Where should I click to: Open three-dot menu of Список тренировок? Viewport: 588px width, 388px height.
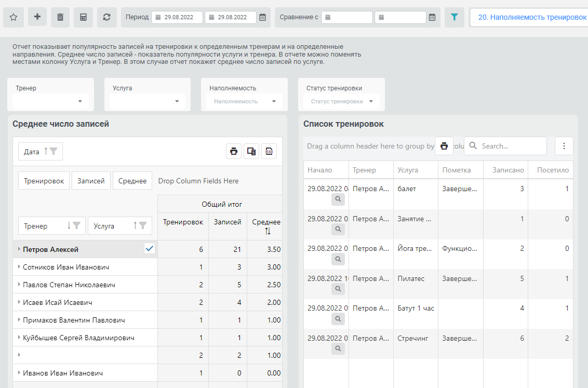pos(564,146)
